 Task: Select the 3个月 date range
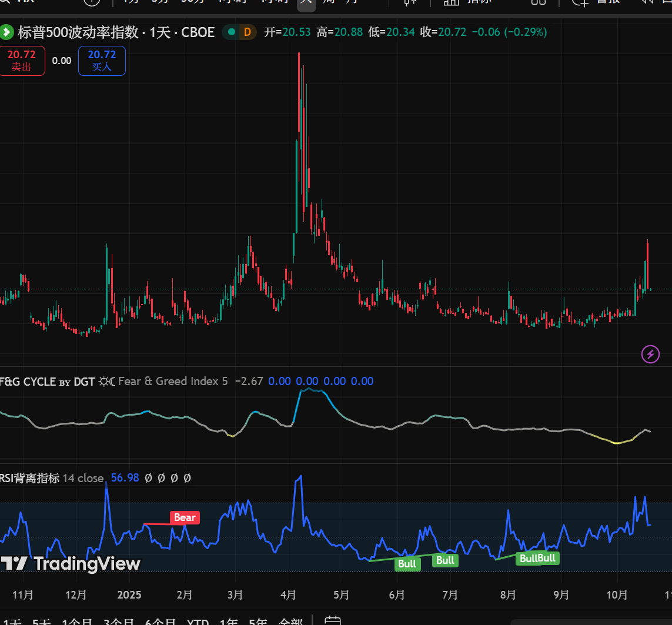coord(119,621)
